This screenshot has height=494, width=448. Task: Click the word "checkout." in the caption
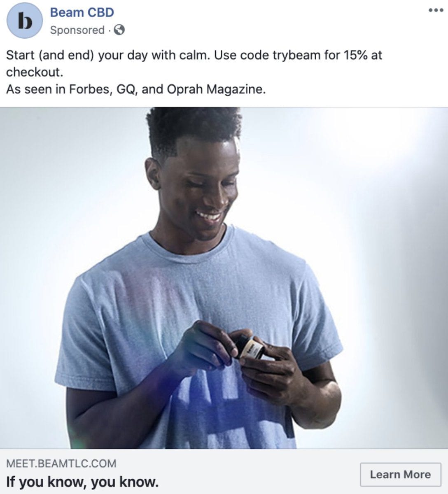coord(35,72)
